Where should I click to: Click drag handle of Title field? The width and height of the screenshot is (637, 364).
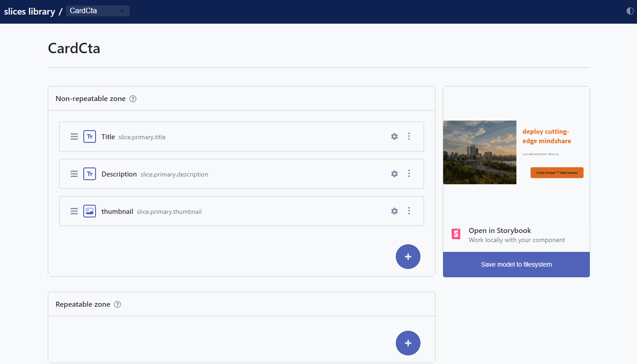(74, 136)
